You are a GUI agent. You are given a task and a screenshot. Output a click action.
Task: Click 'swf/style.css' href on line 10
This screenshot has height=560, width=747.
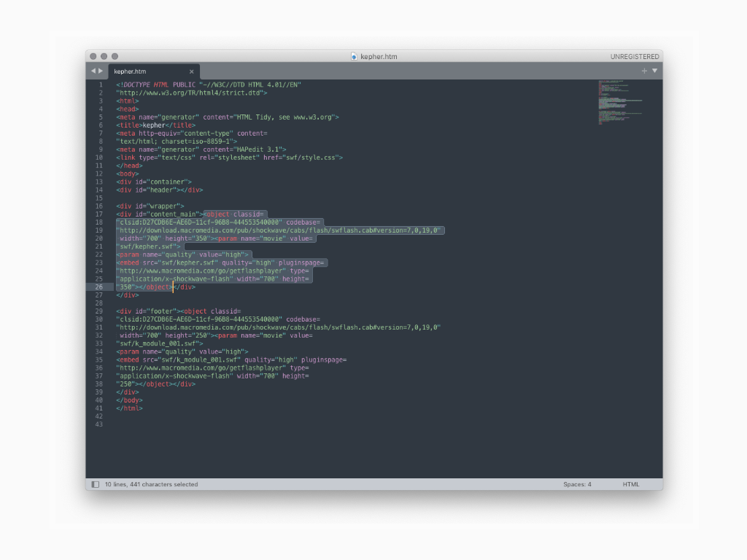point(312,157)
